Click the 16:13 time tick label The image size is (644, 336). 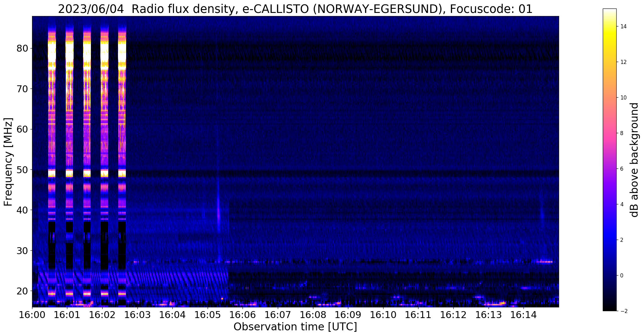(489, 315)
